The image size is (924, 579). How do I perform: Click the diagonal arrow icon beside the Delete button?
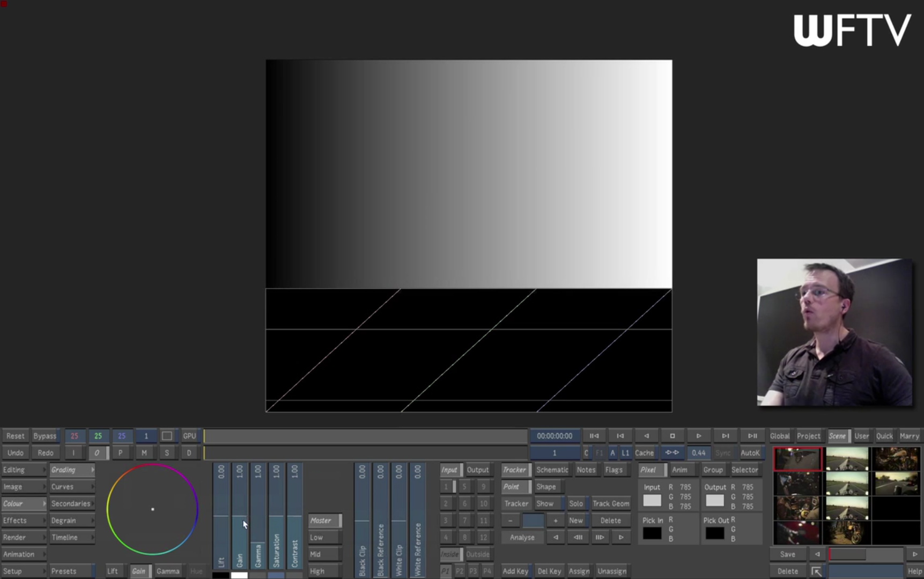click(816, 571)
